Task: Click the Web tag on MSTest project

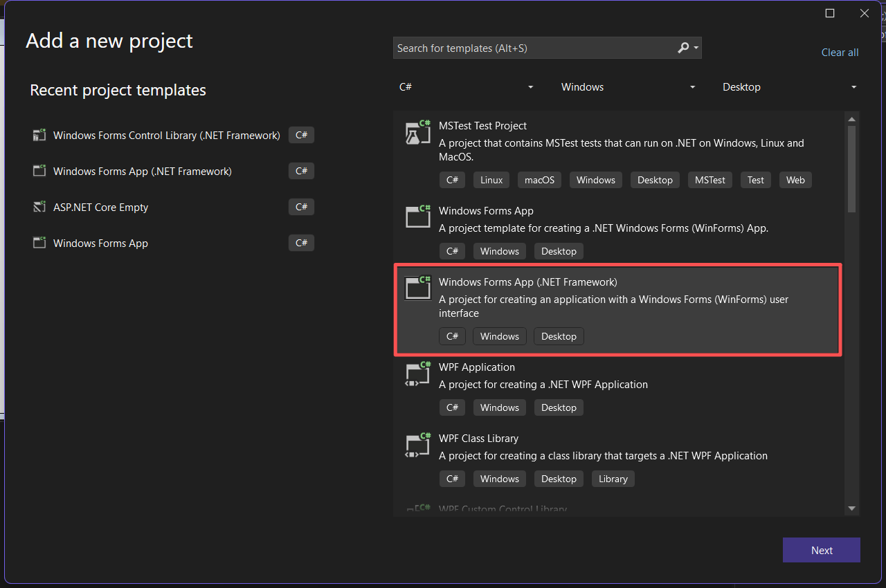Action: 795,180
